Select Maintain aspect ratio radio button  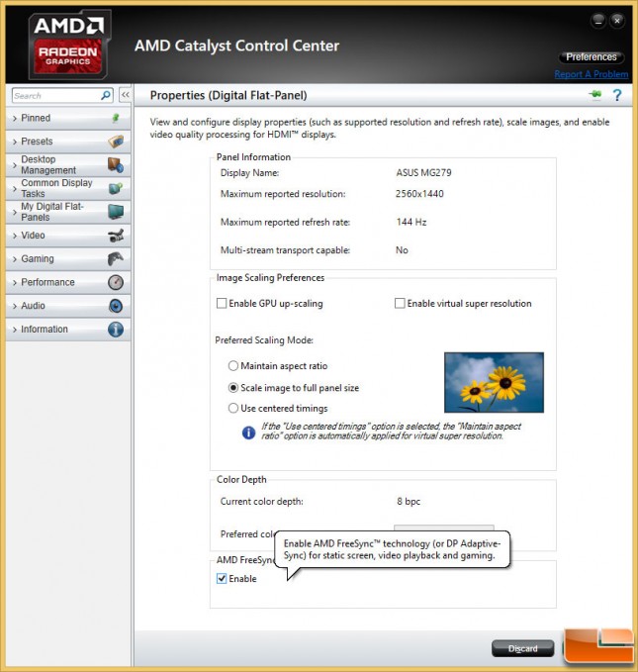(x=233, y=366)
